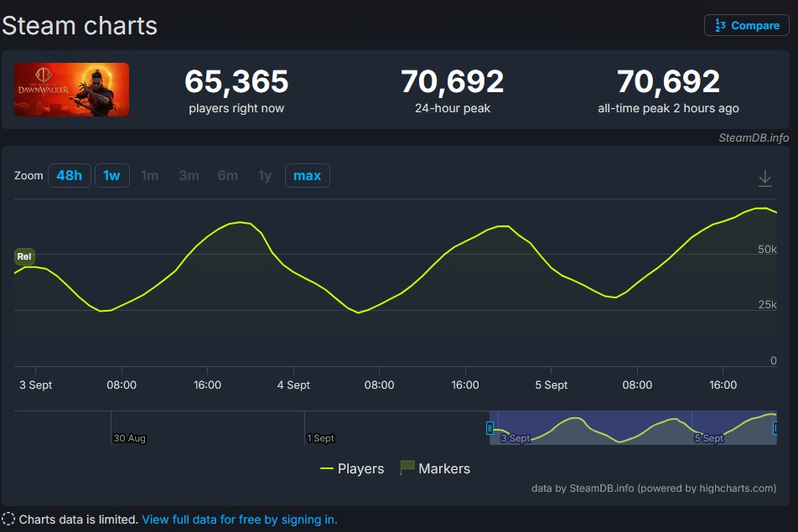Click the Markers flag icon in legend
798x532 pixels.
click(407, 467)
